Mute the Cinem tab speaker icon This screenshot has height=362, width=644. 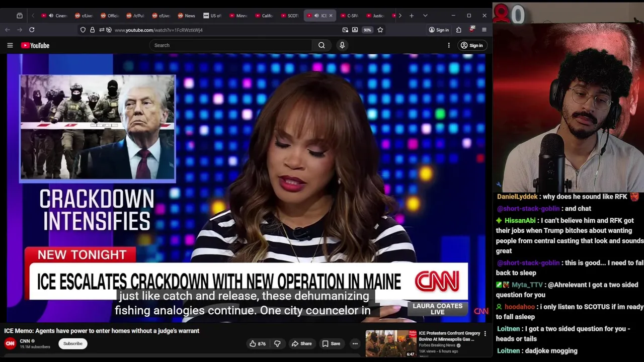point(51,16)
